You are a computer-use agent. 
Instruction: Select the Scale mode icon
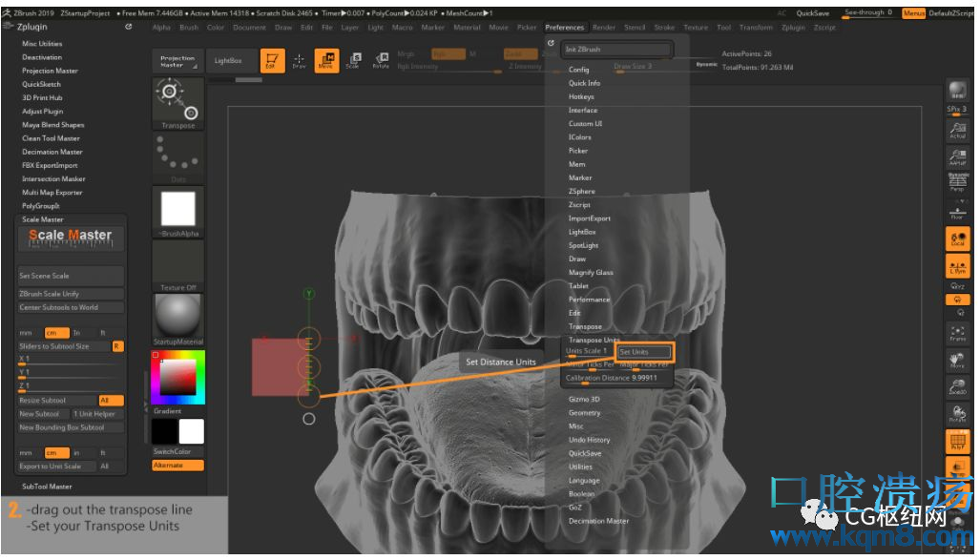pyautogui.click(x=354, y=60)
